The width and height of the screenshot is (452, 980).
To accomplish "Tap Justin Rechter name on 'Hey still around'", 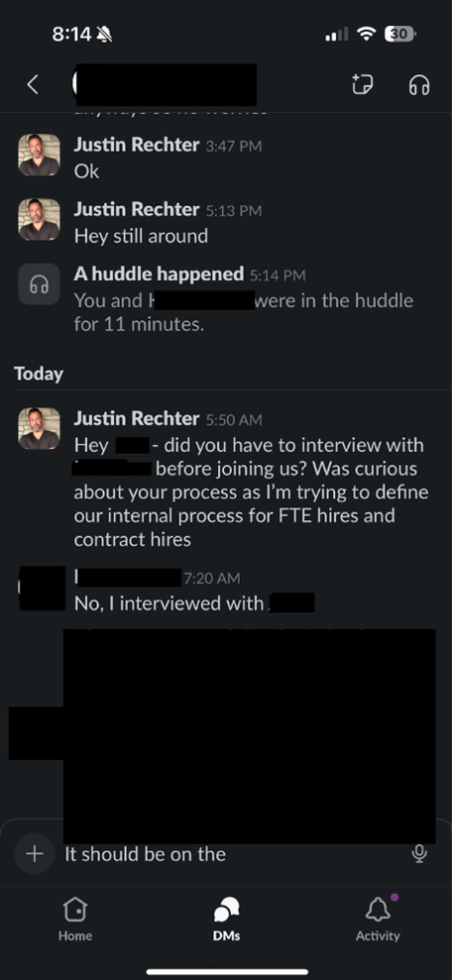I will [x=136, y=209].
